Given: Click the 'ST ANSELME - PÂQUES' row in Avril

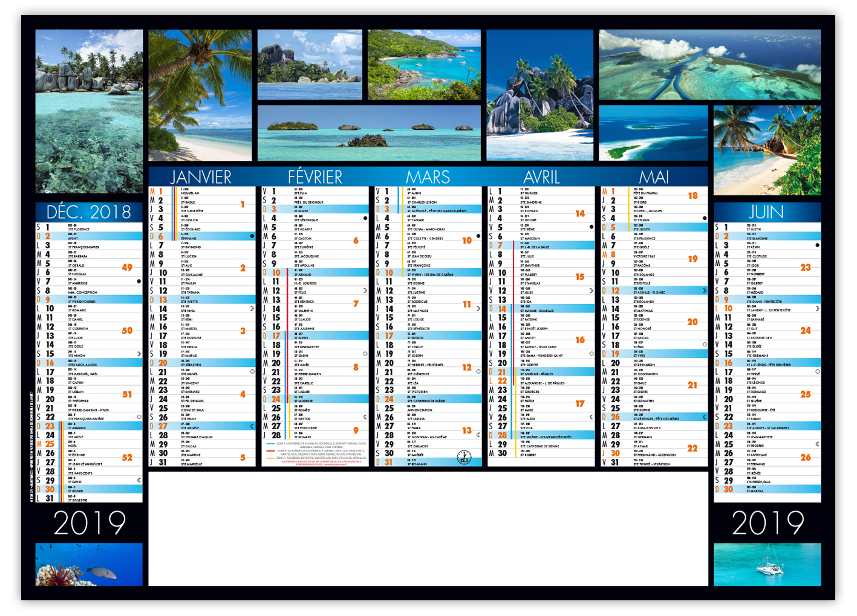Looking at the screenshot, I should pos(541,372).
